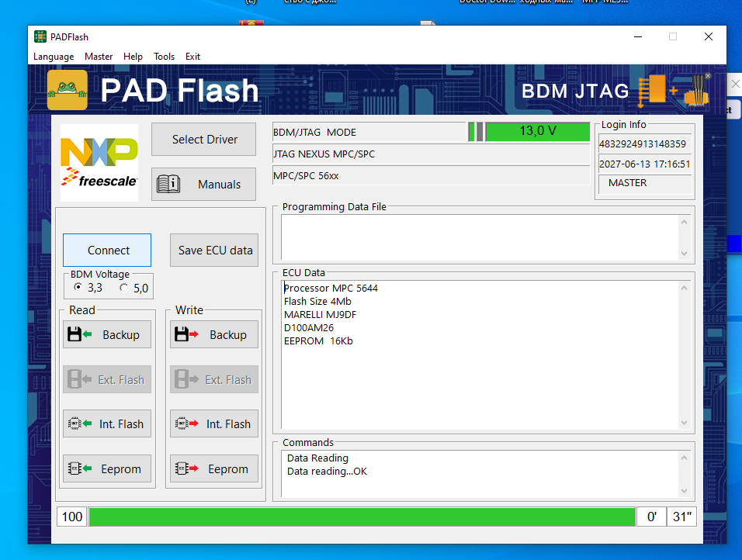The image size is (742, 560).
Task: Click down arrow of Programming Data File scrollbar
Action: (684, 254)
